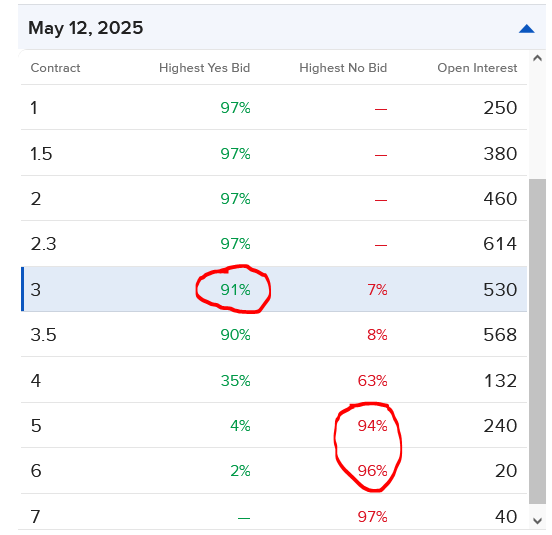This screenshot has height=535, width=552.
Task: Click the 91% yes bid for contract 3
Action: pyautogui.click(x=235, y=290)
